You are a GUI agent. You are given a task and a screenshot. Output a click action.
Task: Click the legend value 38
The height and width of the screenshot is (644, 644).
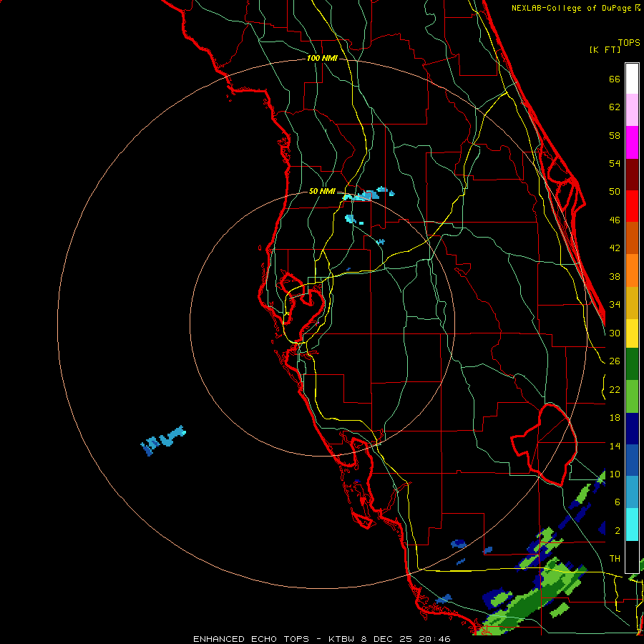[x=615, y=277]
